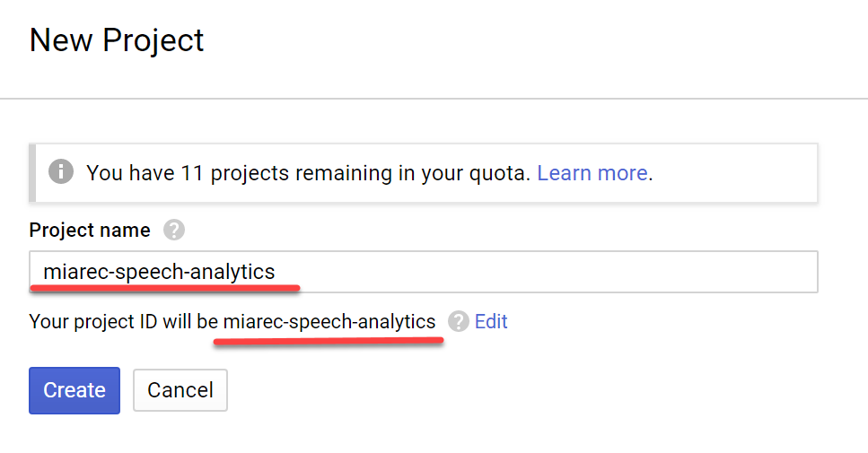
Task: Click the 'Your project ID will be' text
Action: [124, 321]
